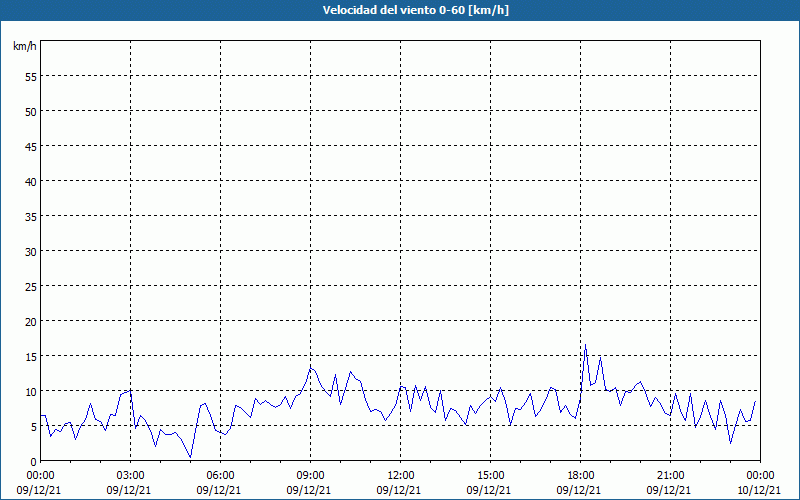Click the y-axis value 25

tap(31, 286)
